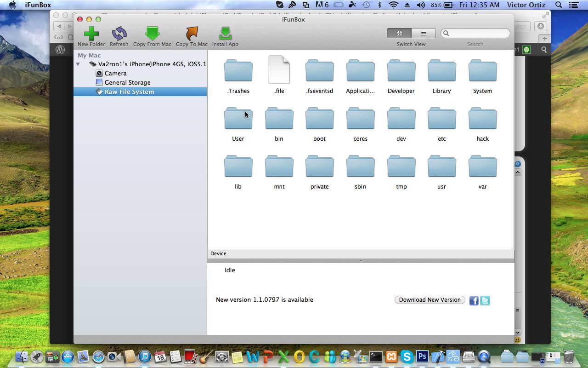Select the etc folder
Viewport: 588px width, 368px height.
pos(441,119)
